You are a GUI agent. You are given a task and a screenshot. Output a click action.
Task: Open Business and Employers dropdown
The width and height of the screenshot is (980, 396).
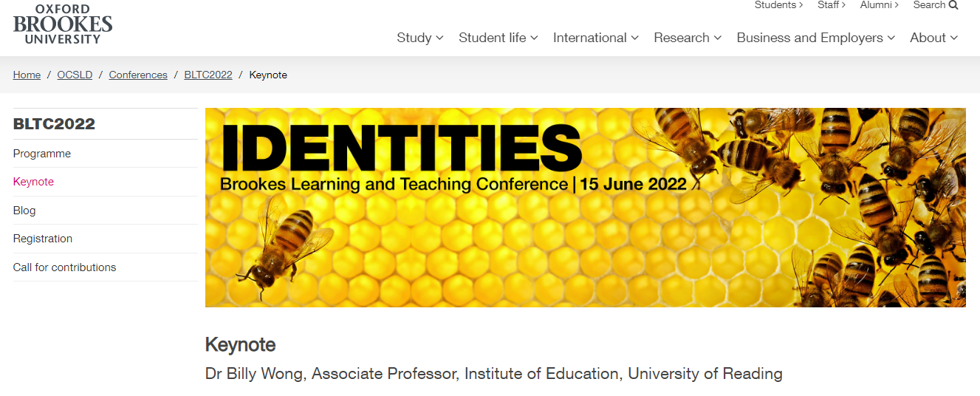[815, 38]
